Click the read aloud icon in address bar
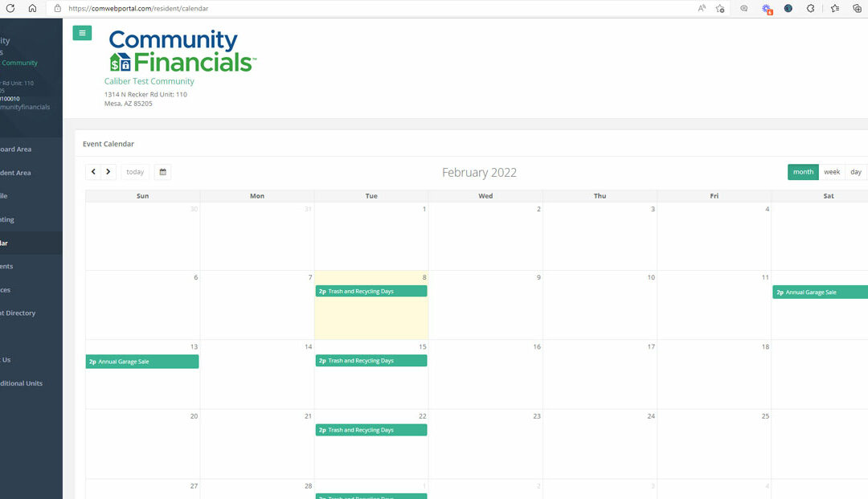The height and width of the screenshot is (499, 868). click(x=702, y=8)
